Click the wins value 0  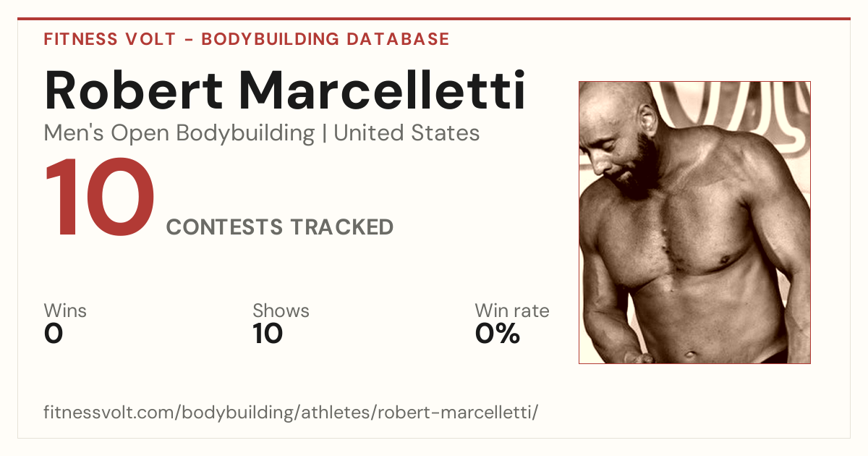click(x=54, y=334)
